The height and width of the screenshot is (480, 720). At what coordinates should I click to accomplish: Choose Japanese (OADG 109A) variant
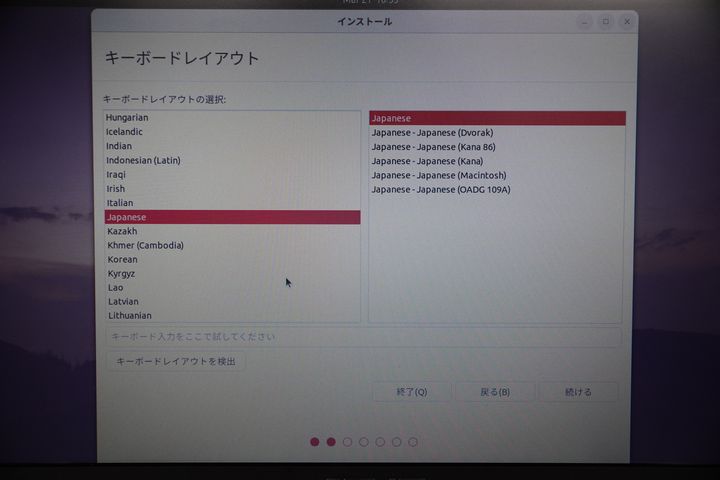point(497,190)
